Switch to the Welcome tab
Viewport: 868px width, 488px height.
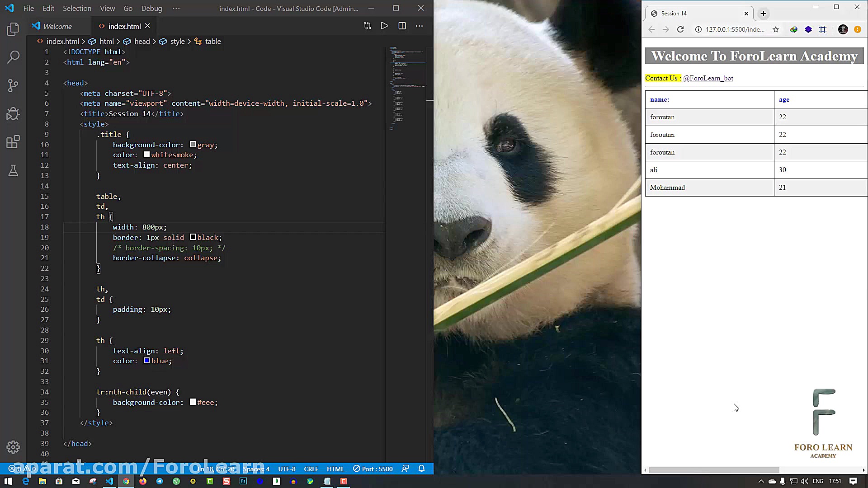(x=57, y=26)
